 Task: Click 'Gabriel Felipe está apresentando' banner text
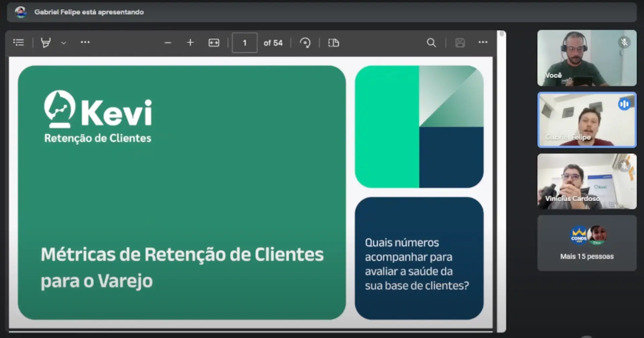[x=89, y=12]
